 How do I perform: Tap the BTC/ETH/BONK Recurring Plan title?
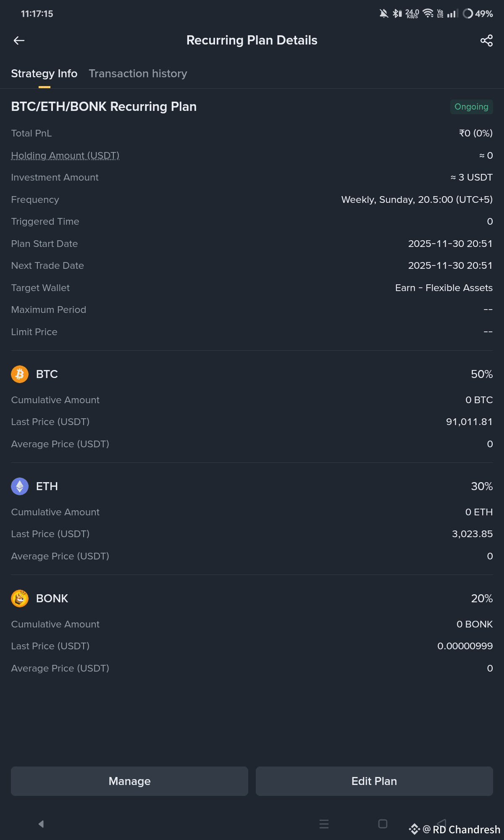pyautogui.click(x=104, y=107)
